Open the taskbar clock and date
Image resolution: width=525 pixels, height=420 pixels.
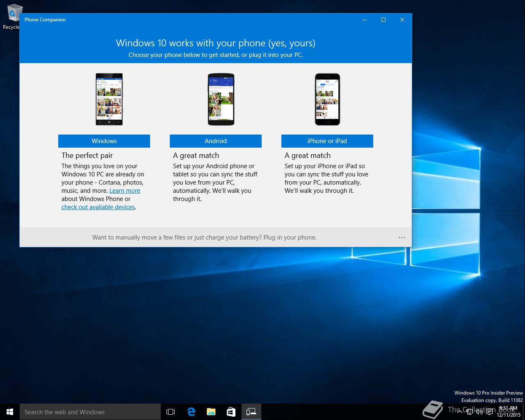tap(508, 411)
